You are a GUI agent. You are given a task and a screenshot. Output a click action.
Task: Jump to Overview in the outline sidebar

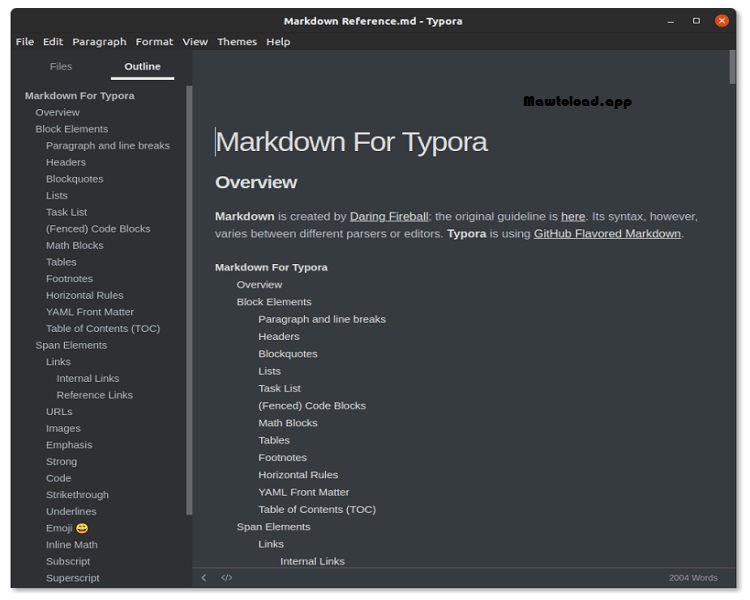pyautogui.click(x=57, y=112)
